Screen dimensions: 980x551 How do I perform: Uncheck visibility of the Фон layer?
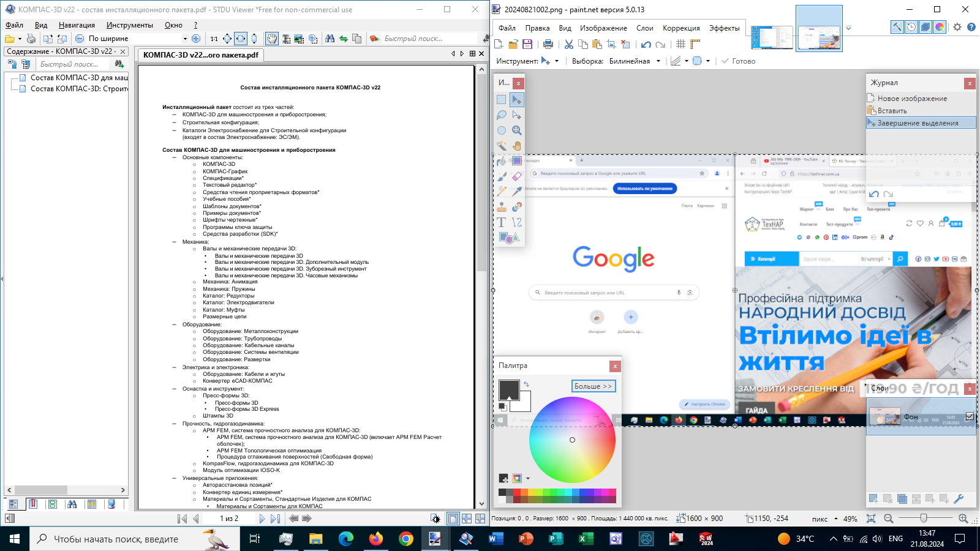[970, 416]
